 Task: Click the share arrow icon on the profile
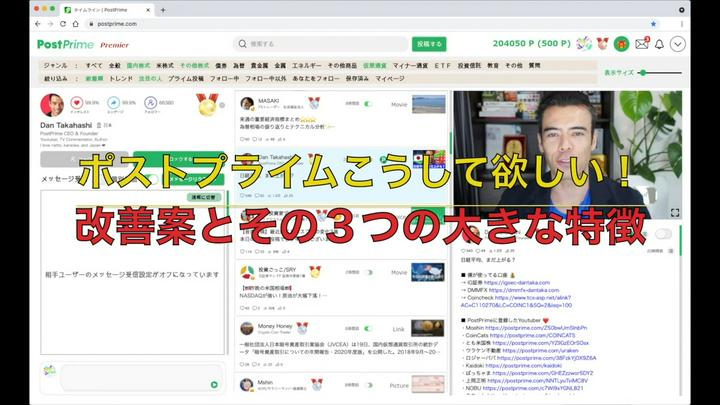pyautogui.click(x=113, y=102)
